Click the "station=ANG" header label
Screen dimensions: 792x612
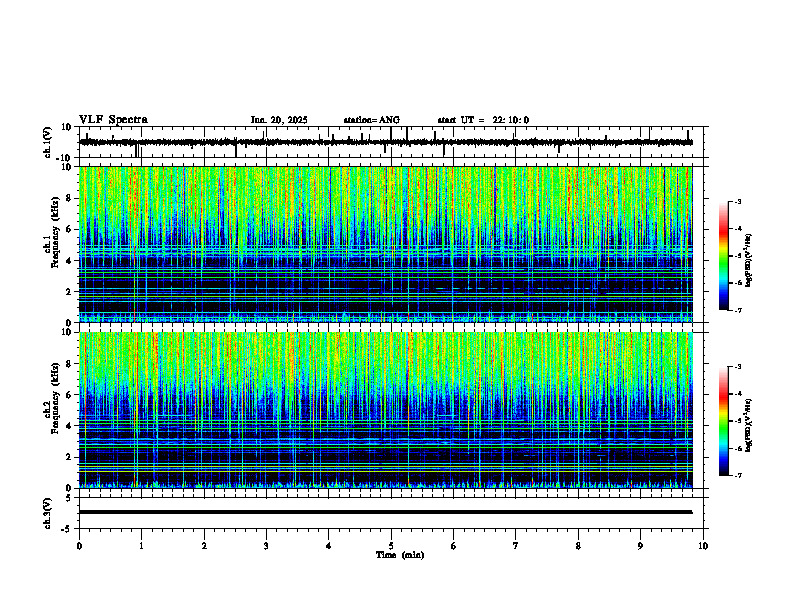pyautogui.click(x=372, y=120)
